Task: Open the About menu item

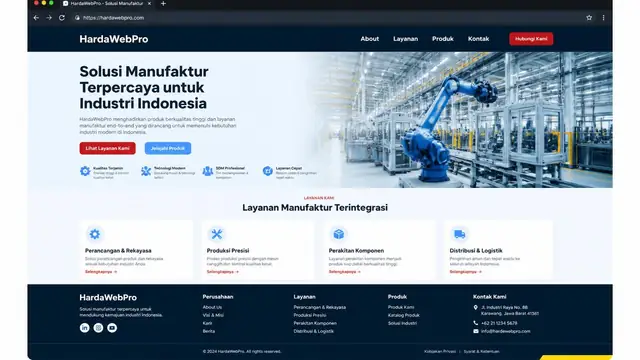Action: click(370, 39)
